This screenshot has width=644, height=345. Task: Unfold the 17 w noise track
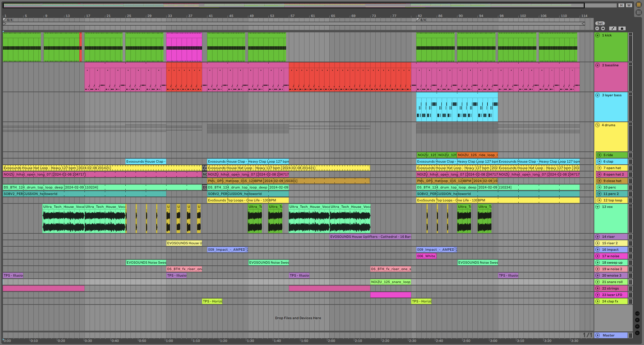tap(598, 256)
